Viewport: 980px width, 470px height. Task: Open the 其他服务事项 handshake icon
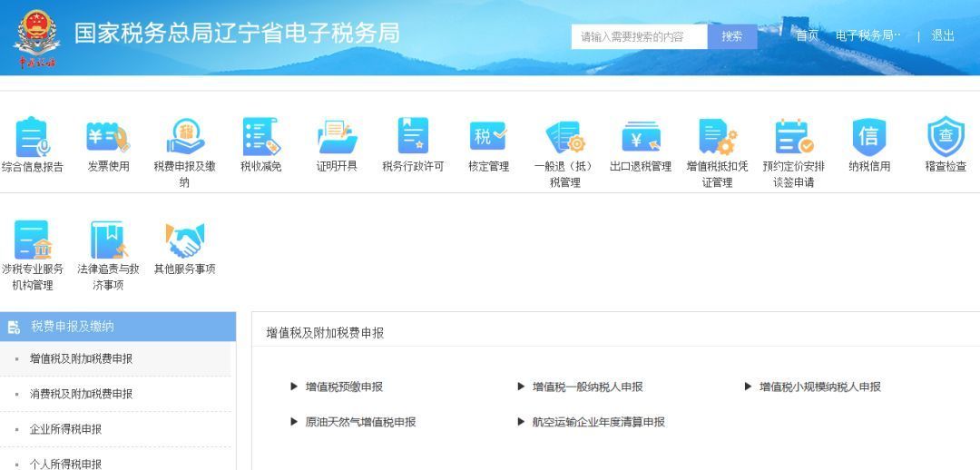point(184,241)
